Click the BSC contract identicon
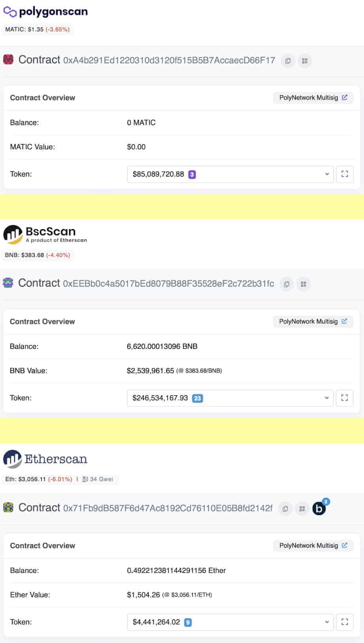This screenshot has width=364, height=643. tap(8, 283)
